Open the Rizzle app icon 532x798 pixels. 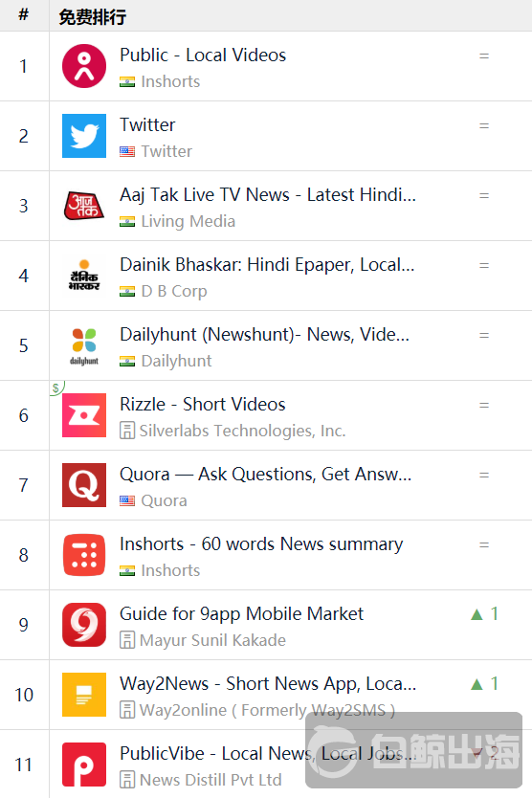click(x=84, y=415)
